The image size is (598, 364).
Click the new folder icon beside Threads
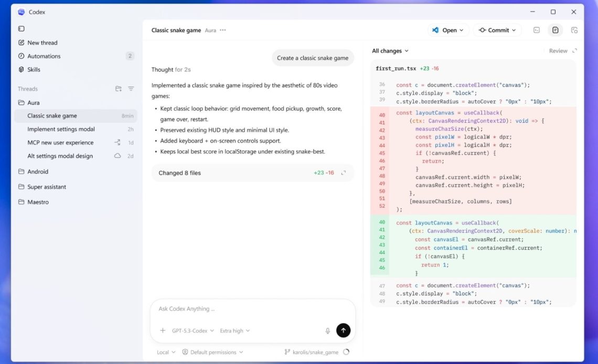coord(119,89)
